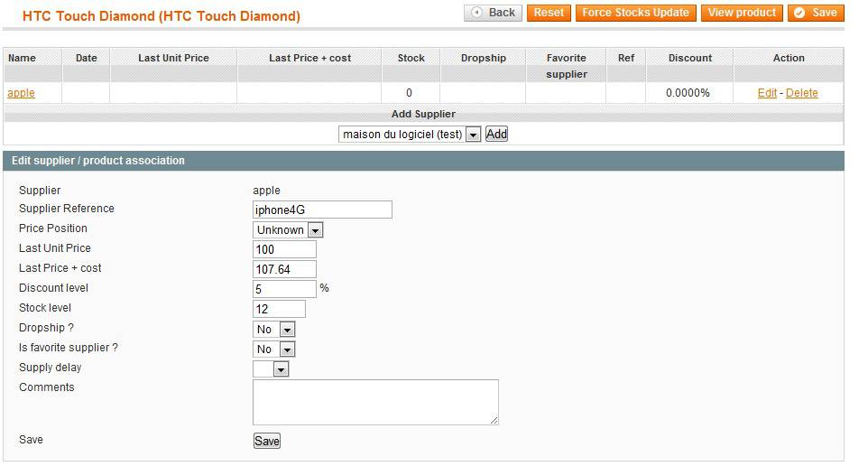Viewport: 868px width, 466px height.
Task: Click the Last Price + cost field
Action: tap(284, 269)
